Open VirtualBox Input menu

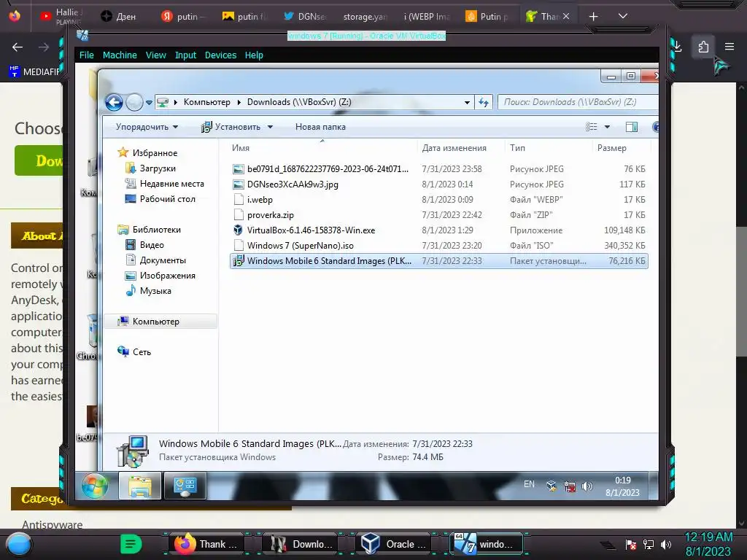tap(185, 55)
